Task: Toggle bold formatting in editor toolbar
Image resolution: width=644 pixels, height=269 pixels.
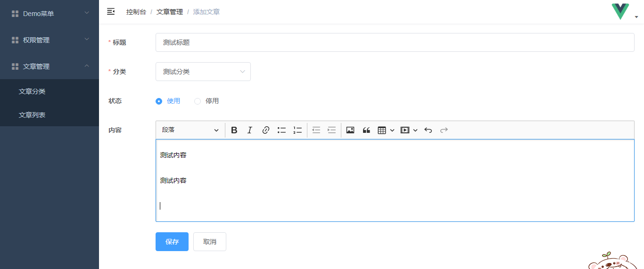Action: tap(234, 130)
